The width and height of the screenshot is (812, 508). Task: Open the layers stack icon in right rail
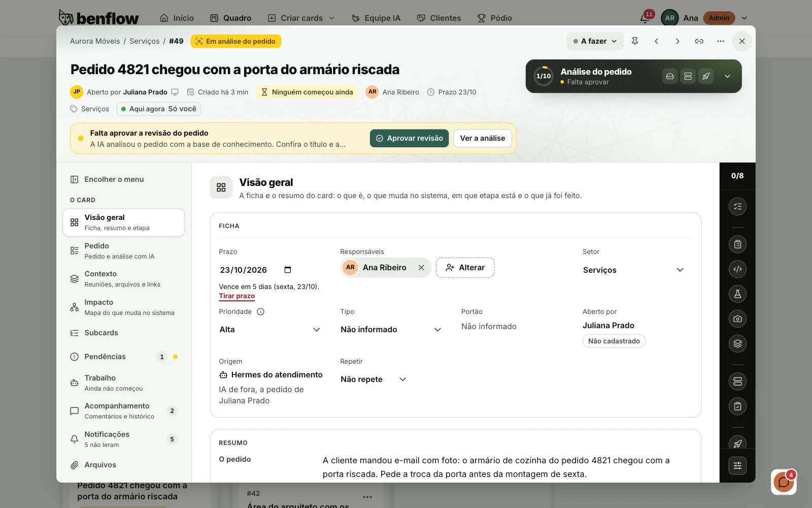click(x=737, y=343)
